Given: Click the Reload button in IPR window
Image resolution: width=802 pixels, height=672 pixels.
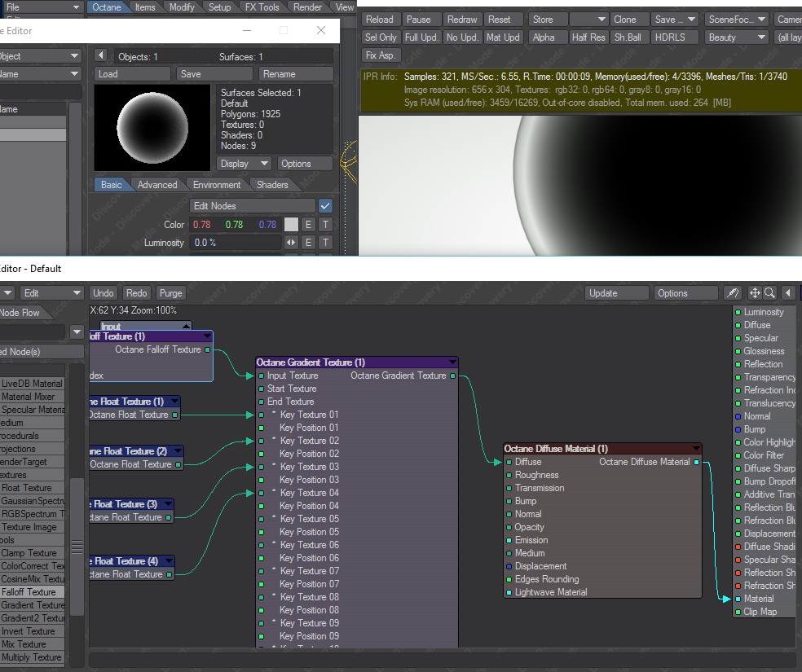Looking at the screenshot, I should click(380, 20).
